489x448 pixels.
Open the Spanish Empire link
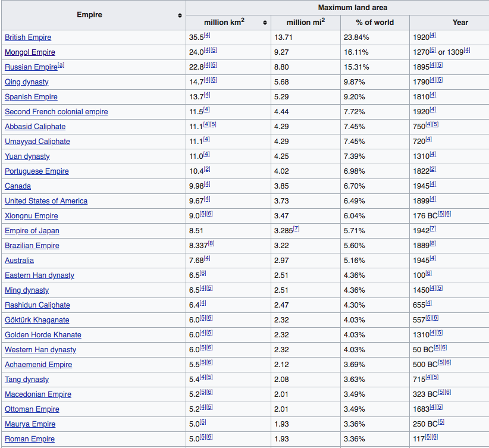[x=31, y=97]
